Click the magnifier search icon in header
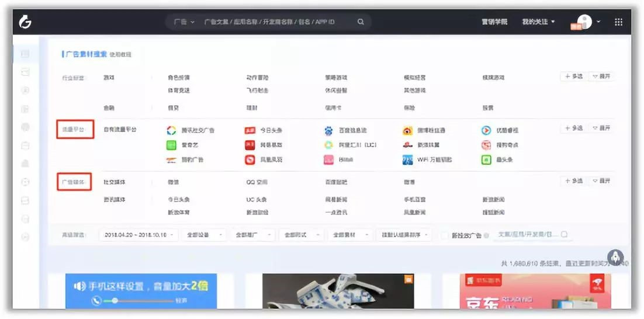 click(361, 22)
